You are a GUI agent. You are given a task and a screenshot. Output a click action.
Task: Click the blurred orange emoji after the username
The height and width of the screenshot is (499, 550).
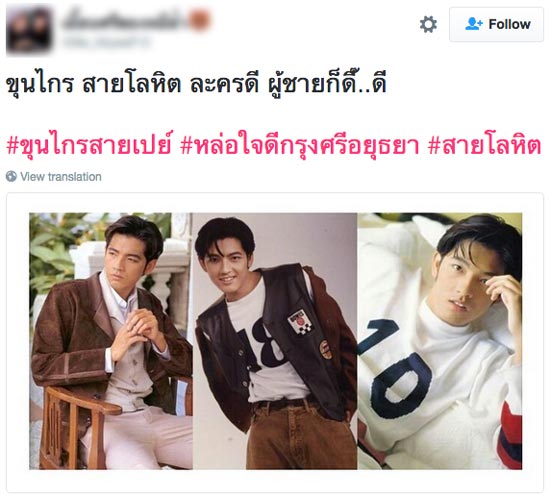(200, 20)
